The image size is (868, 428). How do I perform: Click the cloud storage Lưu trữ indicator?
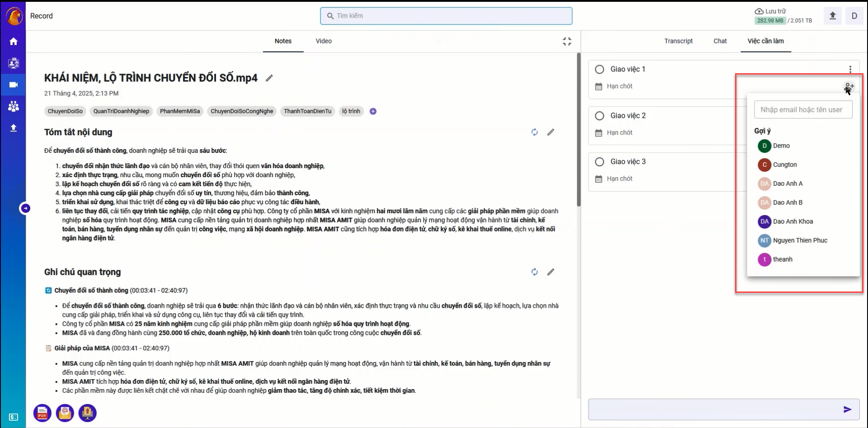[783, 16]
